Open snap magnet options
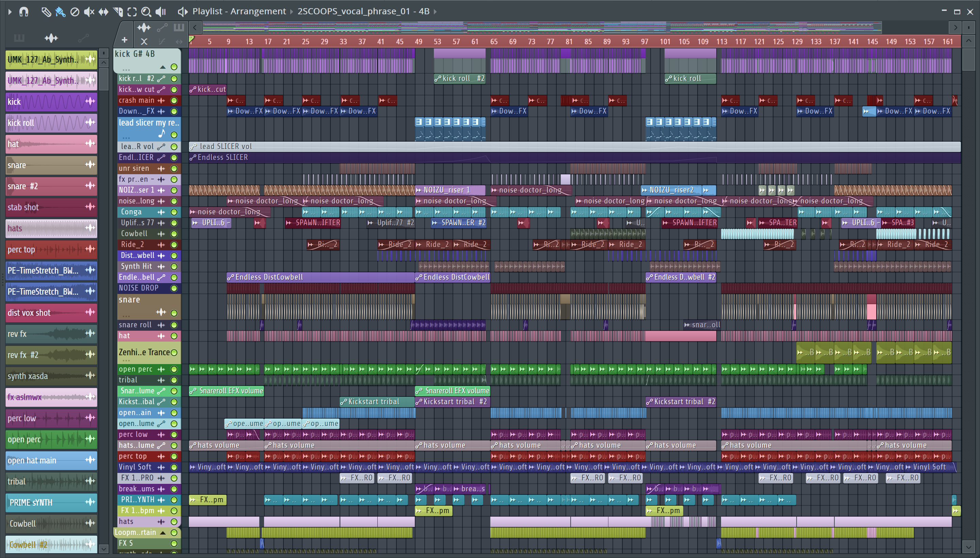This screenshot has height=558, width=980. [x=24, y=12]
